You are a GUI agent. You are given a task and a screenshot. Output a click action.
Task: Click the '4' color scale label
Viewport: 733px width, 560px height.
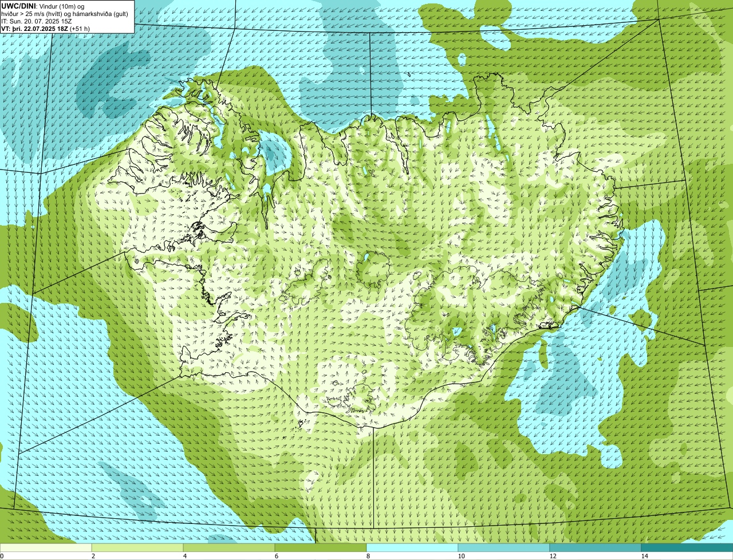coord(184,556)
